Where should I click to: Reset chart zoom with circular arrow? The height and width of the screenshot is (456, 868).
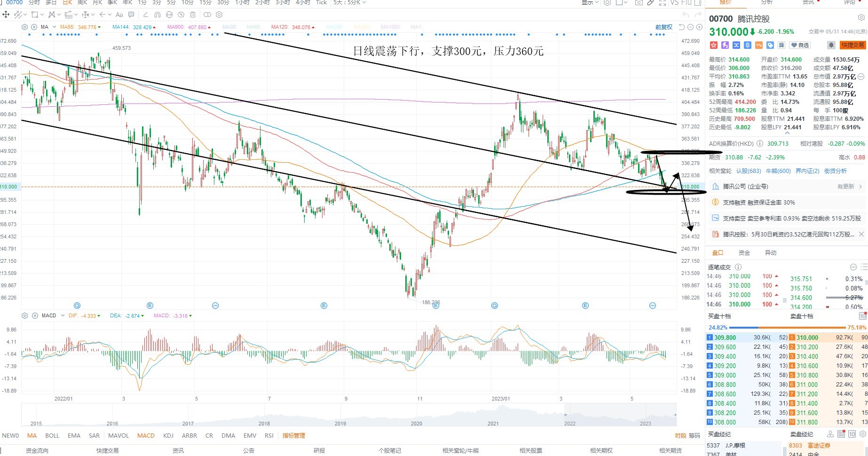(x=681, y=27)
